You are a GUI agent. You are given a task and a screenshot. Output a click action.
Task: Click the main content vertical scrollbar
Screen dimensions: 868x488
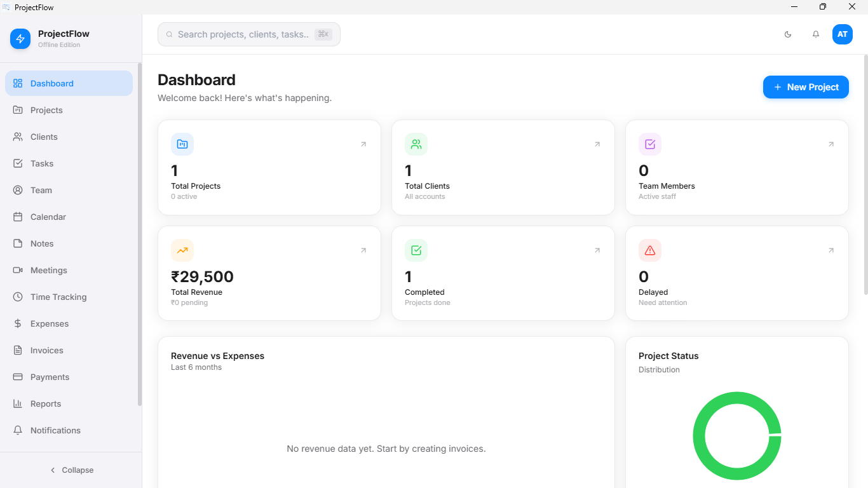coord(865,175)
